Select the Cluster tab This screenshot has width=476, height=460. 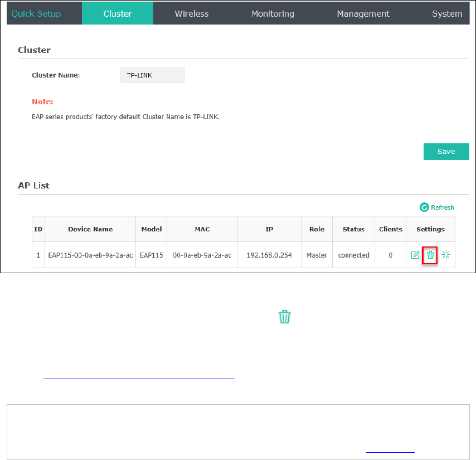tap(118, 13)
